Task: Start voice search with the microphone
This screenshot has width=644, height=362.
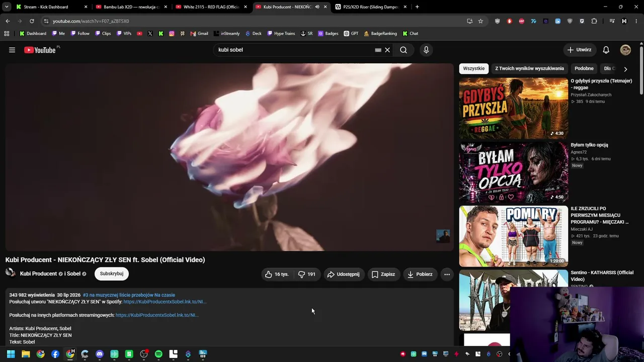Action: click(426, 50)
